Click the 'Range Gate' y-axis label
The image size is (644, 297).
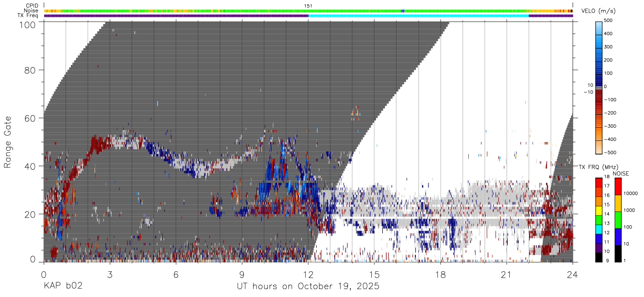click(x=8, y=142)
